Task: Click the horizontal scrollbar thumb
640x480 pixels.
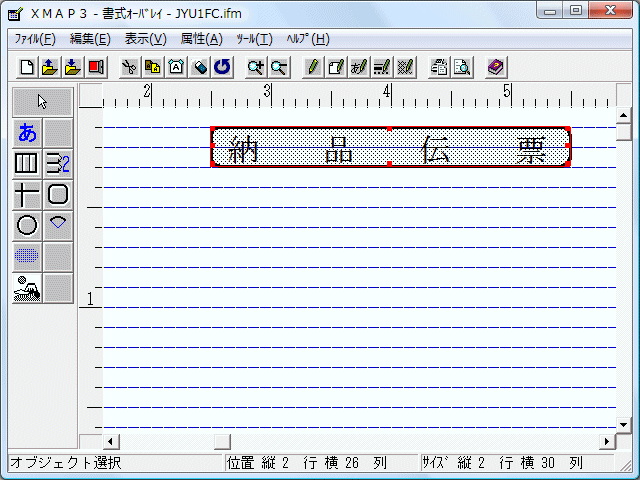Action: point(222,441)
